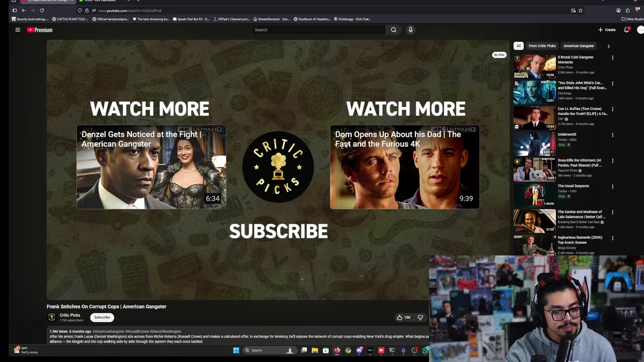Open the 'CACTUS PLANT FLEA' bookmark

(70, 19)
